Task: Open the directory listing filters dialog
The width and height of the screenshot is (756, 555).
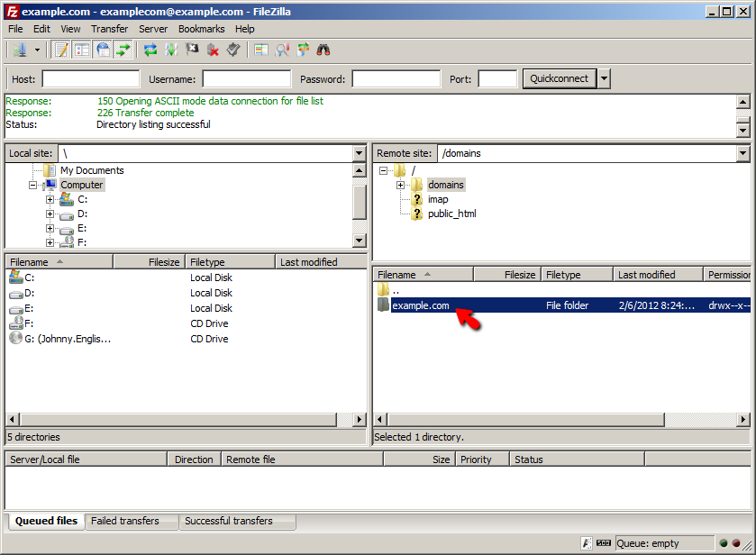Action: 261,50
